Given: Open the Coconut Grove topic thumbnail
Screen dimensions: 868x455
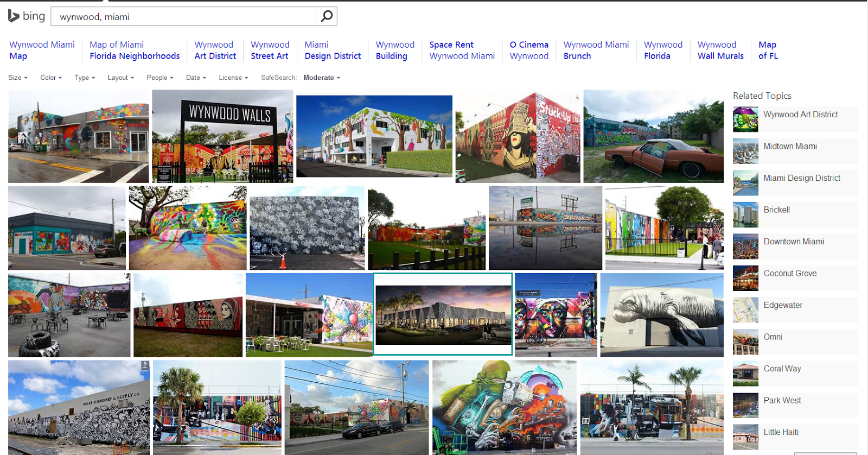Looking at the screenshot, I should coord(745,278).
